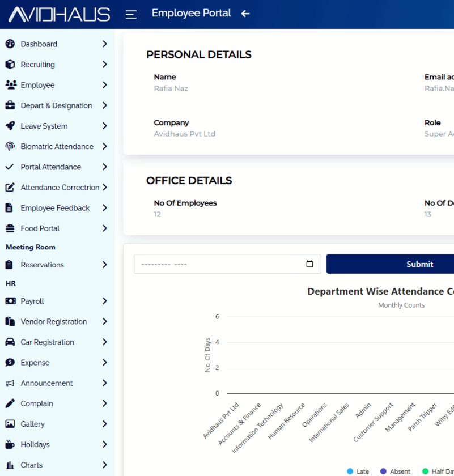Click the hamburger menu icon in header
The image size is (454, 476).
coord(131,14)
